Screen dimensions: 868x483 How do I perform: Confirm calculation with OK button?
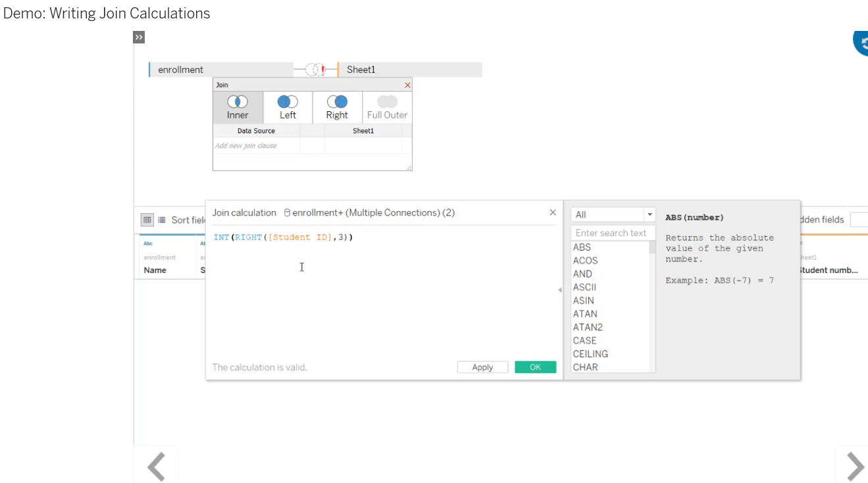pyautogui.click(x=535, y=367)
